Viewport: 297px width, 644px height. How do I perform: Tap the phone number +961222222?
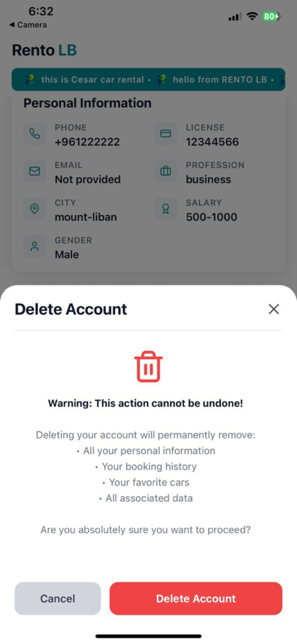87,142
